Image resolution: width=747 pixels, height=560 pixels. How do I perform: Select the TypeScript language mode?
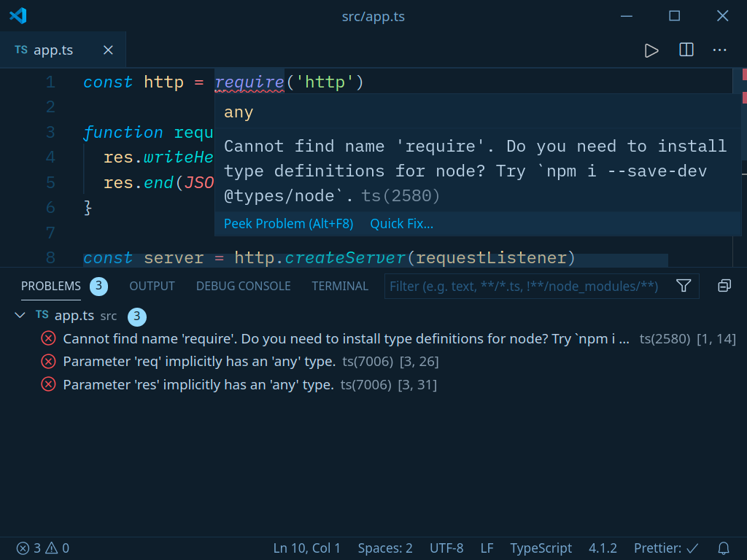coord(541,548)
